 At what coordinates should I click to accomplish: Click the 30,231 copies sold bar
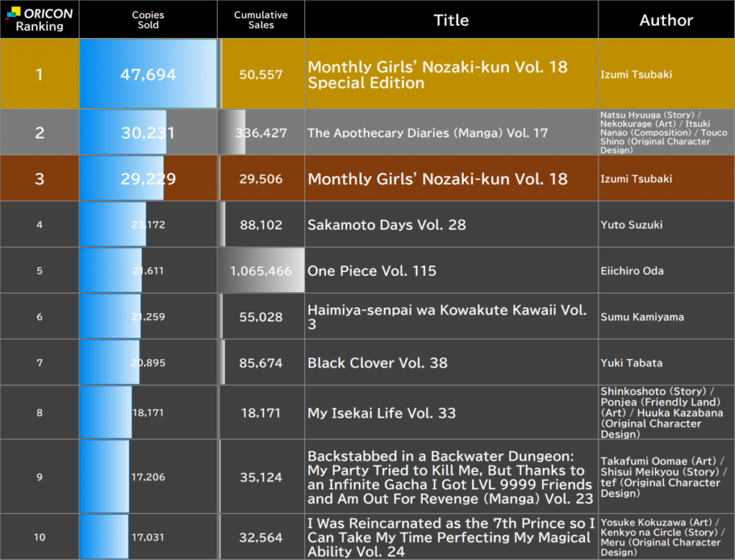(x=123, y=132)
